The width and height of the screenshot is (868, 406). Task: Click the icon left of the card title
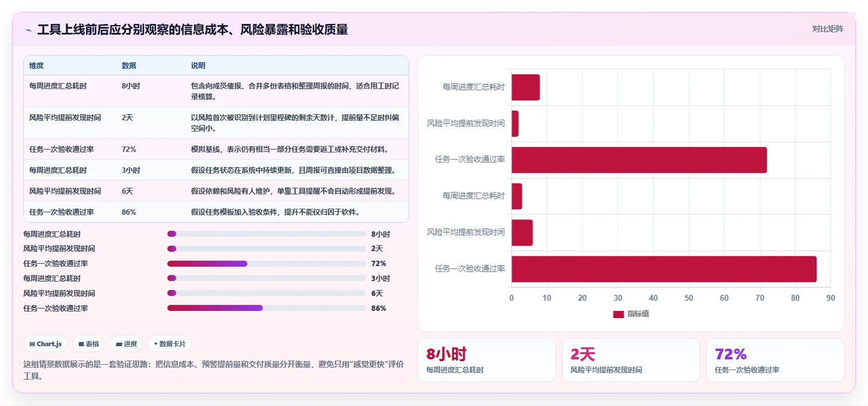click(x=29, y=30)
